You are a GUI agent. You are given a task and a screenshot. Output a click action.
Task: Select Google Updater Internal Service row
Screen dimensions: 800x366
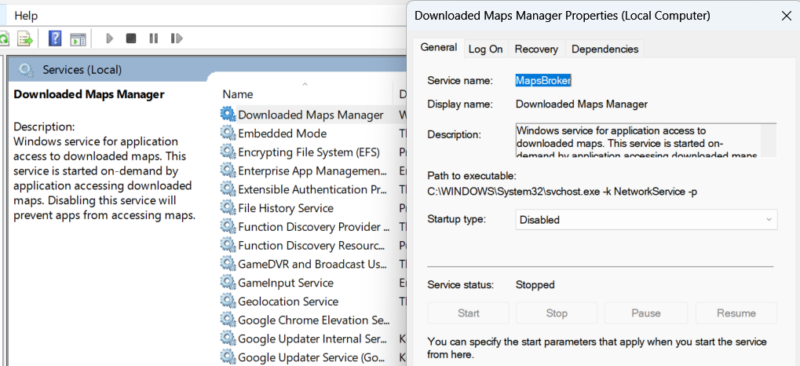tap(313, 338)
